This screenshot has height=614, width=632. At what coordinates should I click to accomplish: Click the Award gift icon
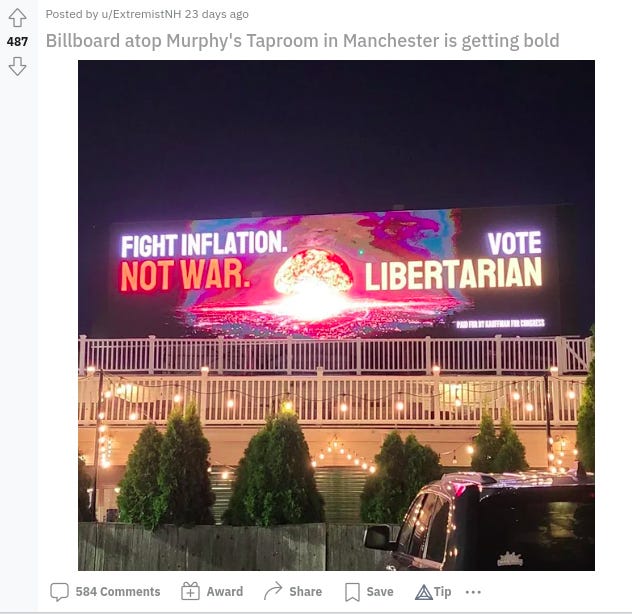[x=190, y=591]
